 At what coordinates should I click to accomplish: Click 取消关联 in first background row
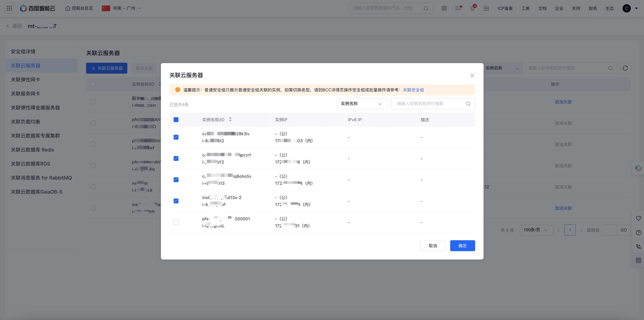563,102
